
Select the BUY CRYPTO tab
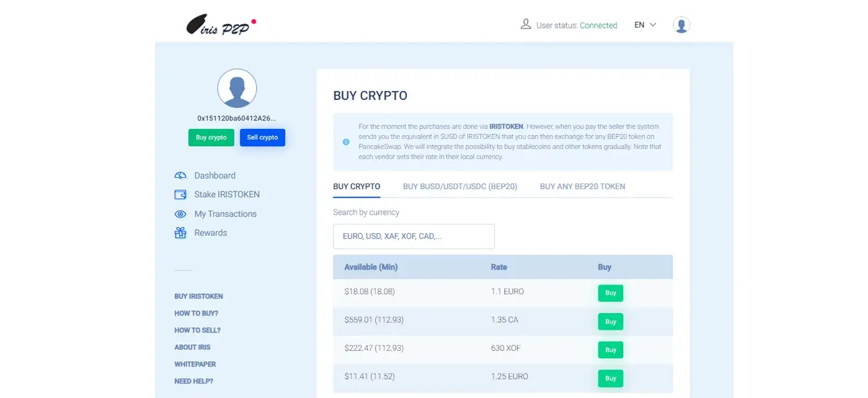[356, 187]
